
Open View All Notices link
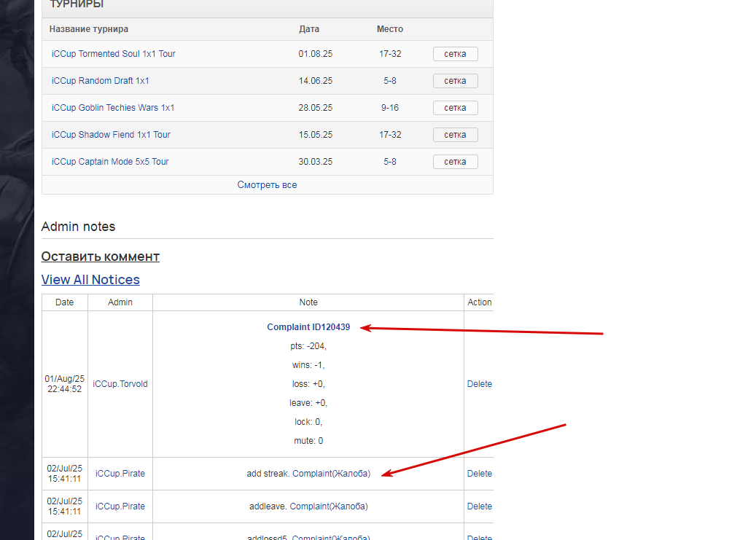tap(90, 280)
